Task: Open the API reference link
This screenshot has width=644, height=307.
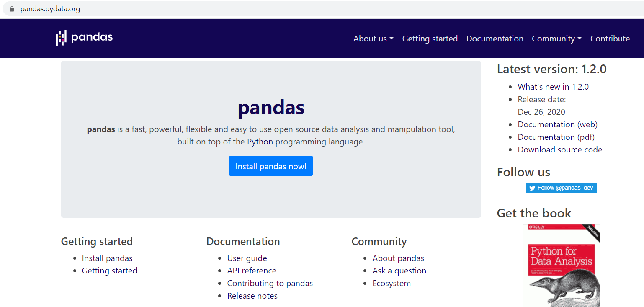Action: coord(252,271)
